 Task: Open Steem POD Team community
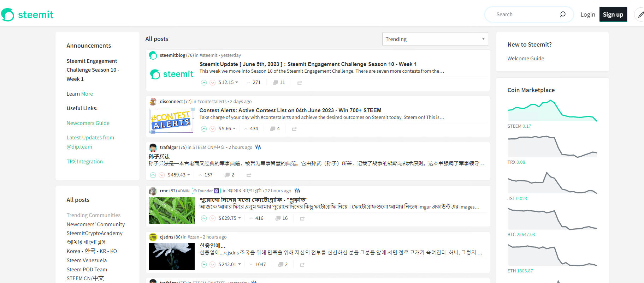click(87, 270)
